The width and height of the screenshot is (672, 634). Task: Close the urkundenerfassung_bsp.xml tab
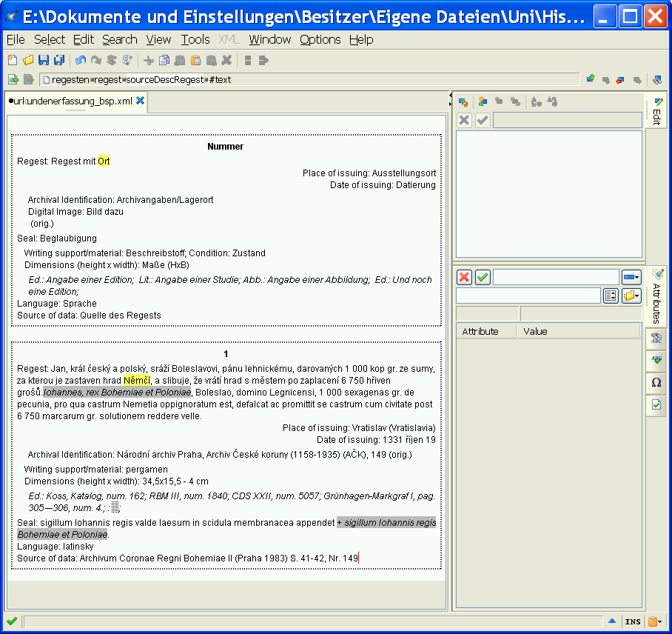tap(140, 101)
